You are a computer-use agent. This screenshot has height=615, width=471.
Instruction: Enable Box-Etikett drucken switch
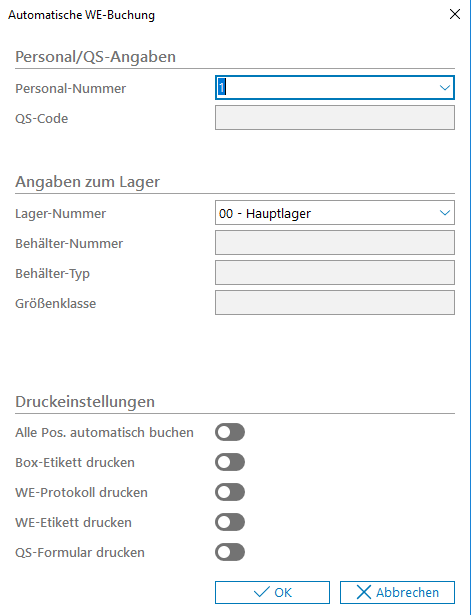click(x=230, y=462)
